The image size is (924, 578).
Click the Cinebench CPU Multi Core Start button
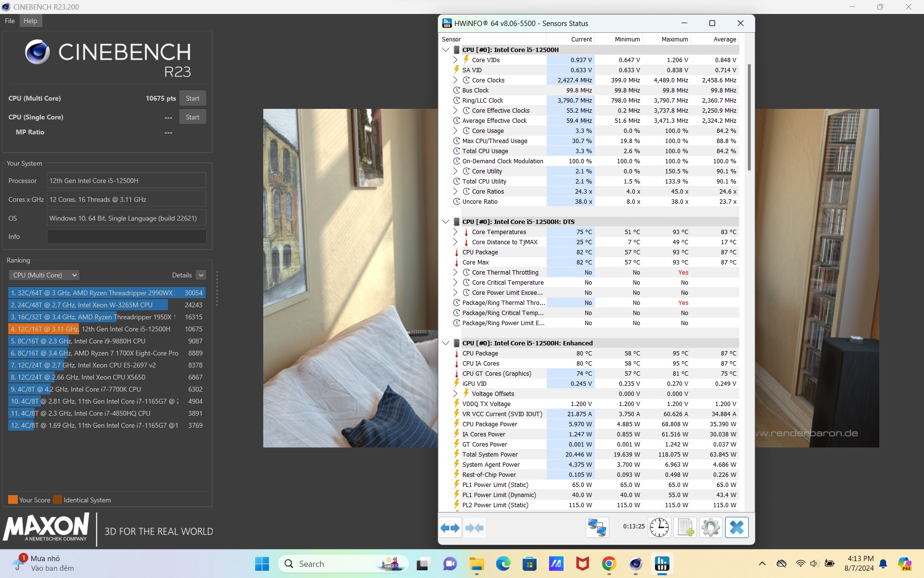(192, 98)
